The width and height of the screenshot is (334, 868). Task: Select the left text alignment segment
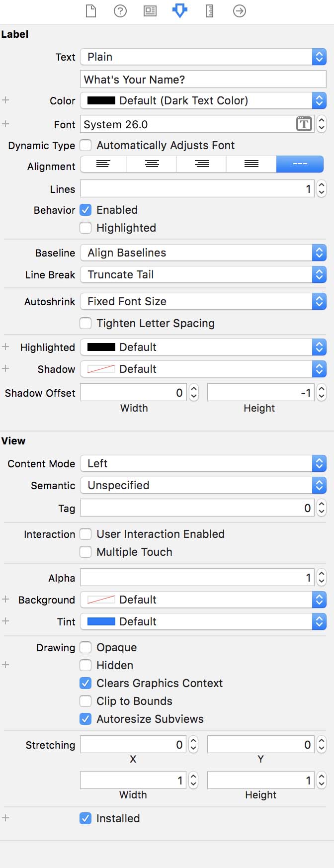[x=103, y=164]
